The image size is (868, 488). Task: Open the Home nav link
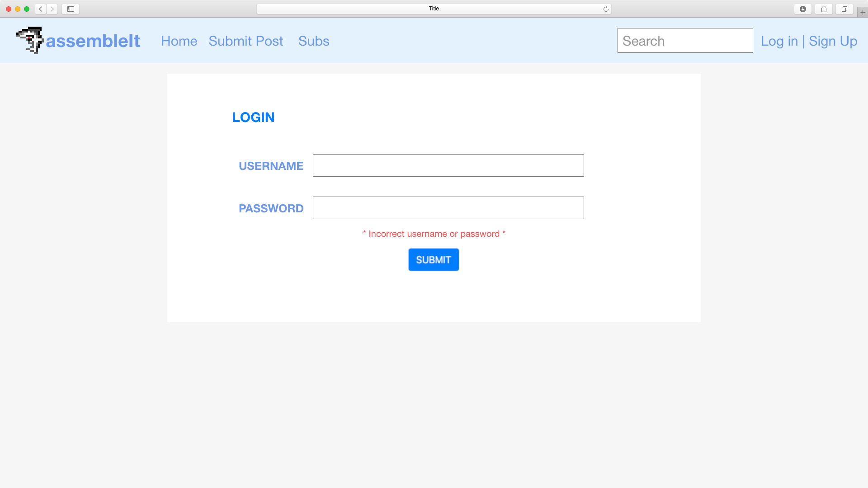(179, 41)
